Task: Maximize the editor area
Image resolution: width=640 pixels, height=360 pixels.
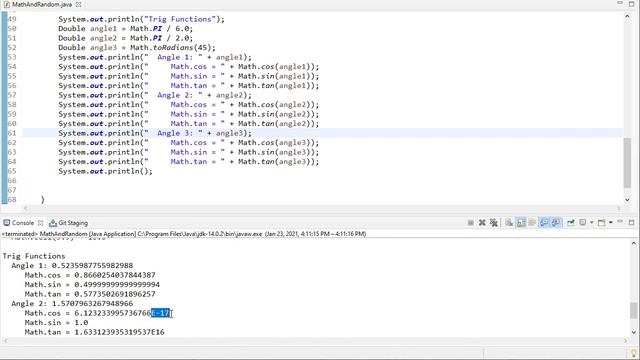Action: point(631,4)
